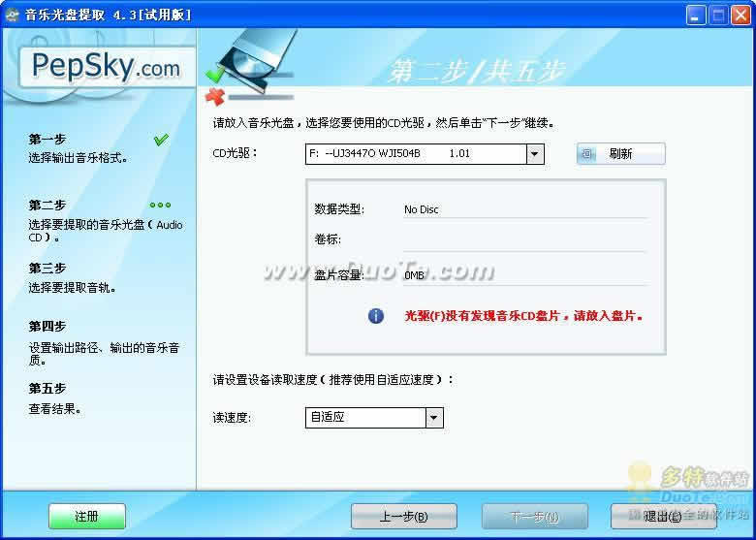Click the green checkmark next to 第一步
The height and width of the screenshot is (540, 756).
click(x=161, y=140)
